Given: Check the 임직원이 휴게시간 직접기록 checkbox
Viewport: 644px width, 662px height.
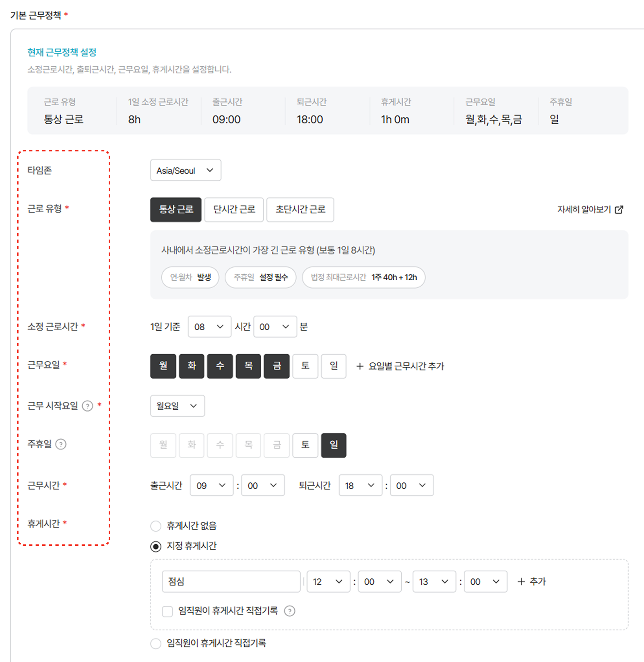Looking at the screenshot, I should click(167, 611).
